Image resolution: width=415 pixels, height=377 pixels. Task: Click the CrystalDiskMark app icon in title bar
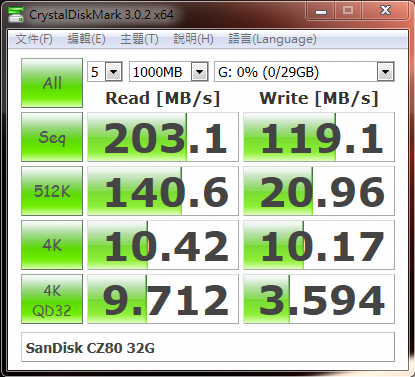pyautogui.click(x=16, y=14)
